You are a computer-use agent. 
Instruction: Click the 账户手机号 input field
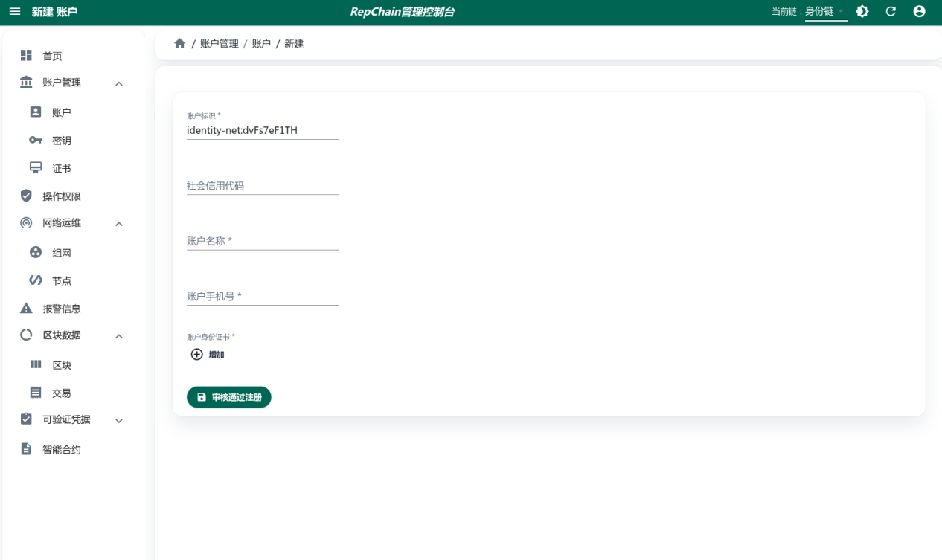coord(263,296)
